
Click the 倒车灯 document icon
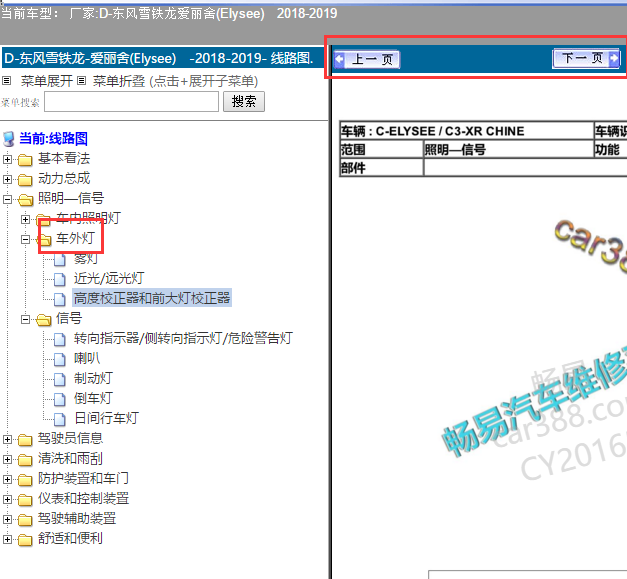[x=60, y=399]
